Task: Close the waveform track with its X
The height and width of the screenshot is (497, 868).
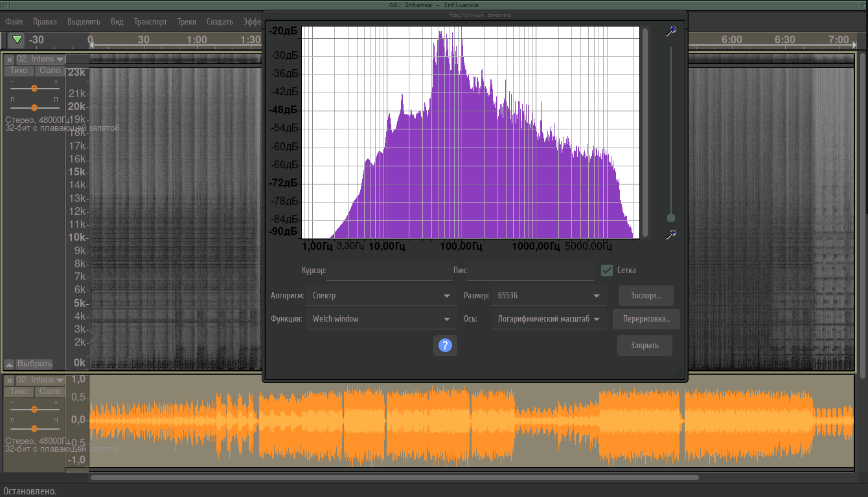Action: 10,380
